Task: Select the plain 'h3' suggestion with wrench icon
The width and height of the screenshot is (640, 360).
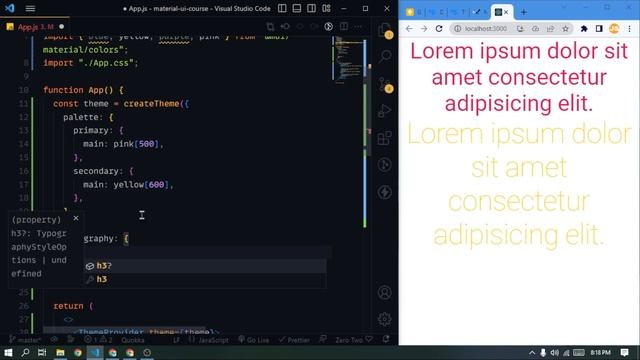Action: click(x=206, y=279)
